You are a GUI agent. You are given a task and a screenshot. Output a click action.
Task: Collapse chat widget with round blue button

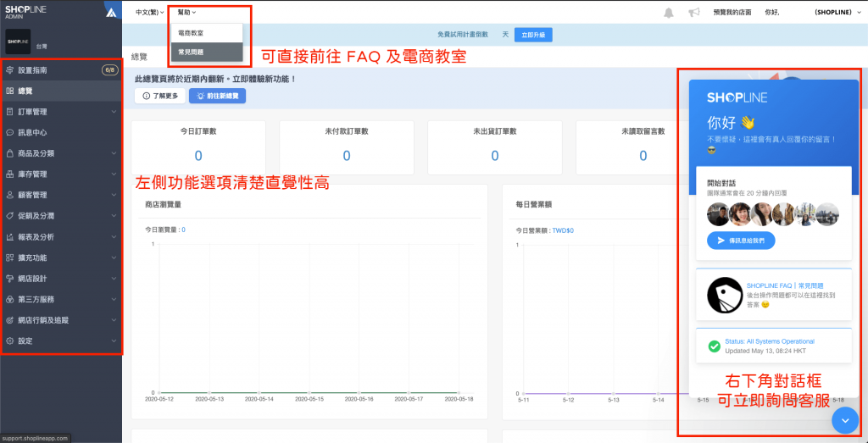tap(845, 420)
